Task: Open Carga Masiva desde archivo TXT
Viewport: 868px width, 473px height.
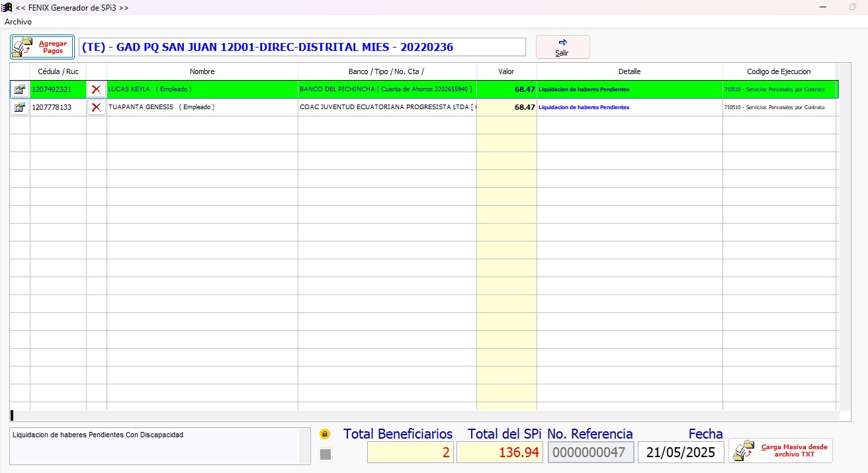Action: tap(781, 451)
